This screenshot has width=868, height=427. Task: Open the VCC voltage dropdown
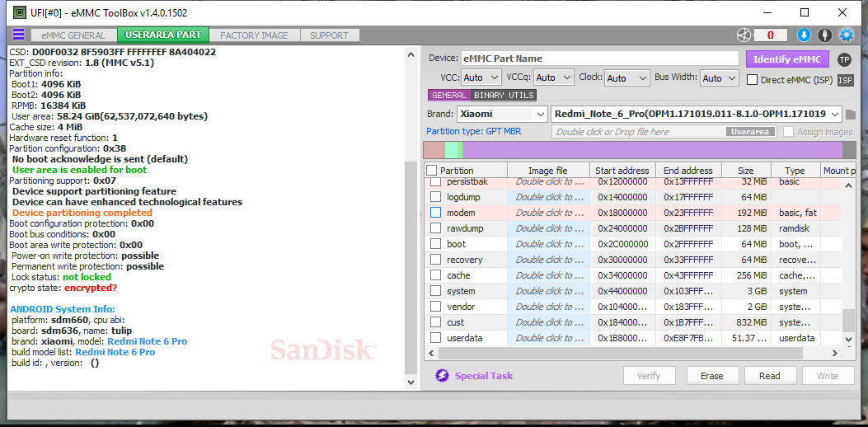point(481,78)
